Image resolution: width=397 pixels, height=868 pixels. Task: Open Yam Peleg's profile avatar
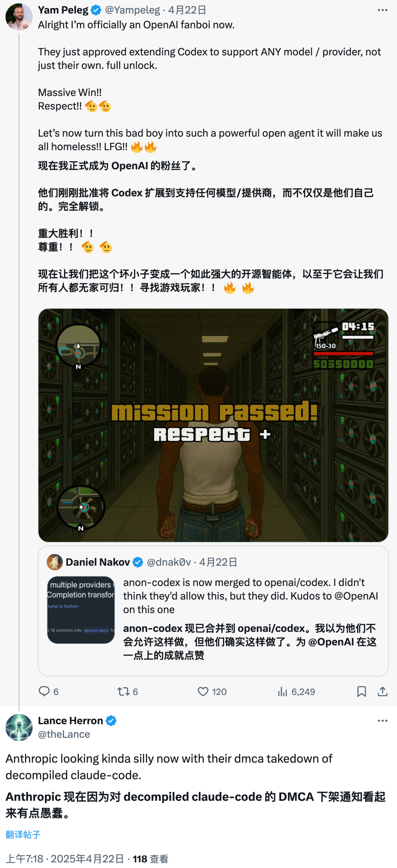19,17
